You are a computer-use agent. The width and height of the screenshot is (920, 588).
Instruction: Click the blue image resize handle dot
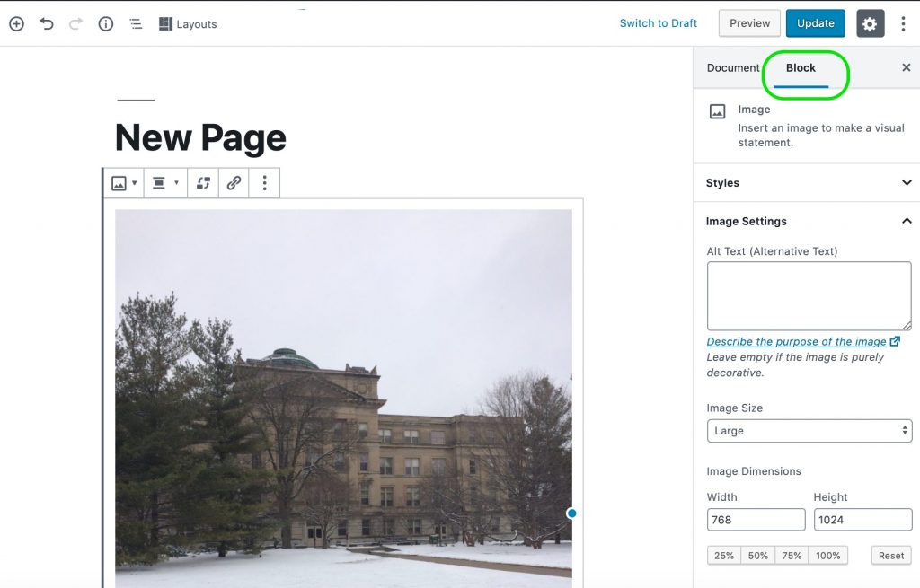[571, 513]
